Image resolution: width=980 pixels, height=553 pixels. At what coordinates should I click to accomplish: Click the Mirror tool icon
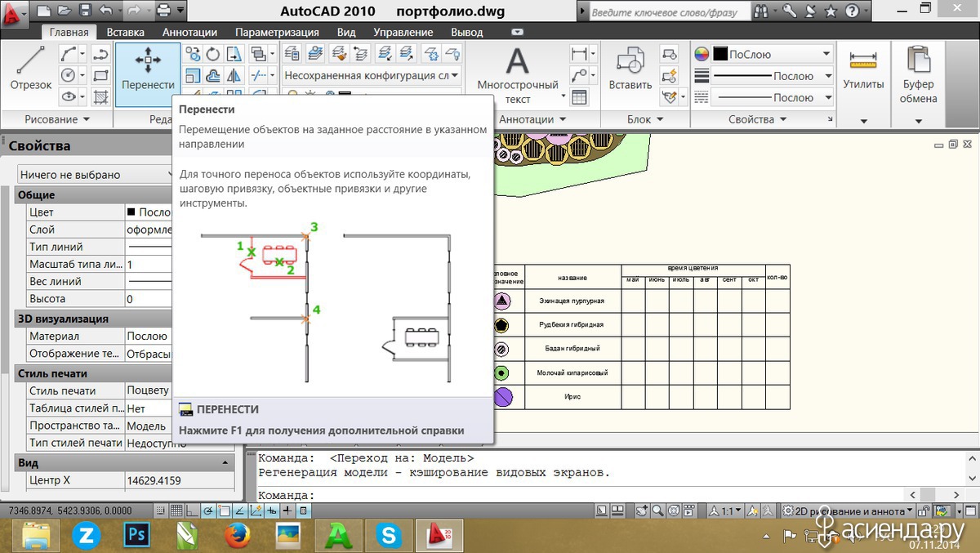(x=234, y=76)
